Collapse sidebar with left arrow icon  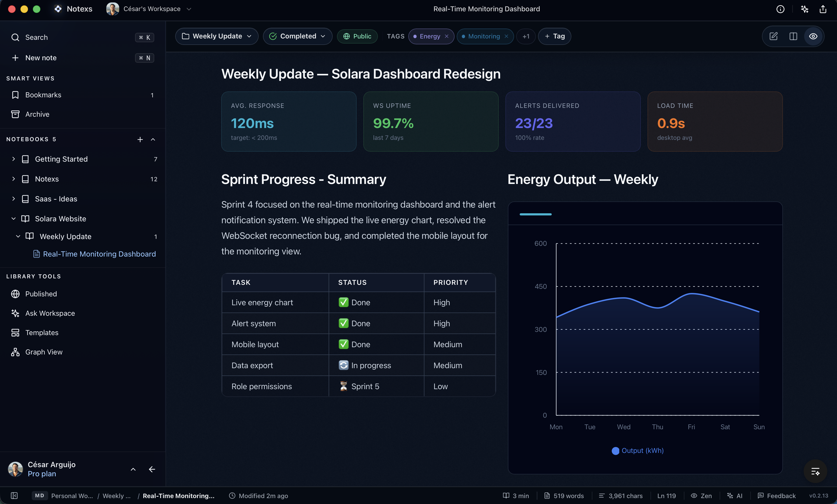tap(152, 469)
